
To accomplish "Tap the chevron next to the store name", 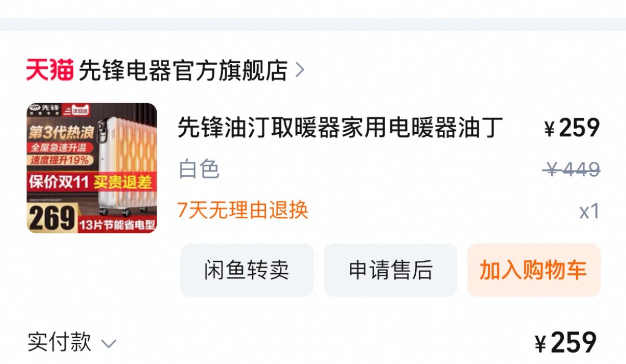I will tap(300, 71).
